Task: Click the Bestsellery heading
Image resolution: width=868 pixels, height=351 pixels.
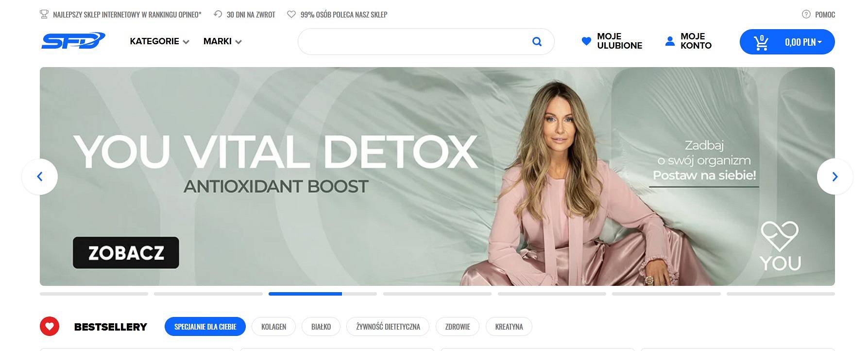Action: tap(111, 327)
